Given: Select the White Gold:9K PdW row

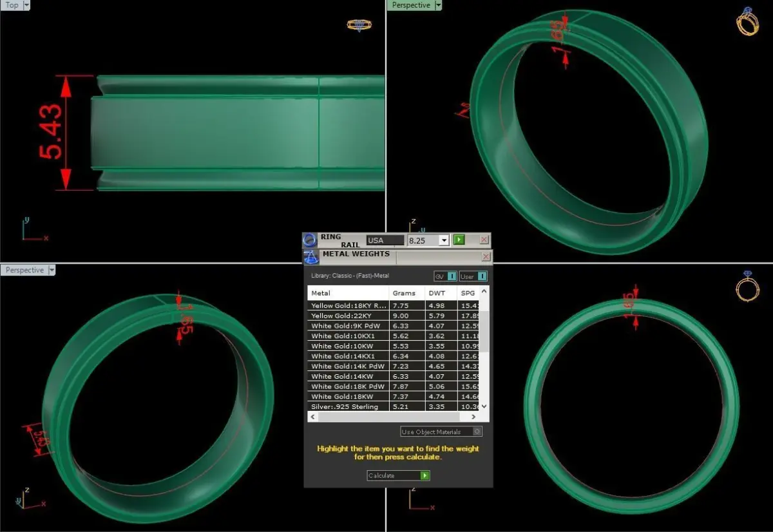Looking at the screenshot, I should (394, 326).
